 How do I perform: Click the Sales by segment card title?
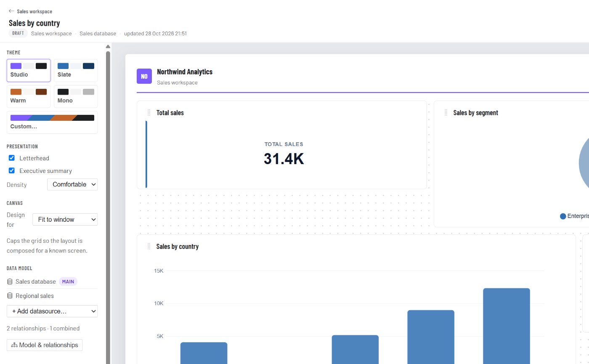pyautogui.click(x=476, y=113)
